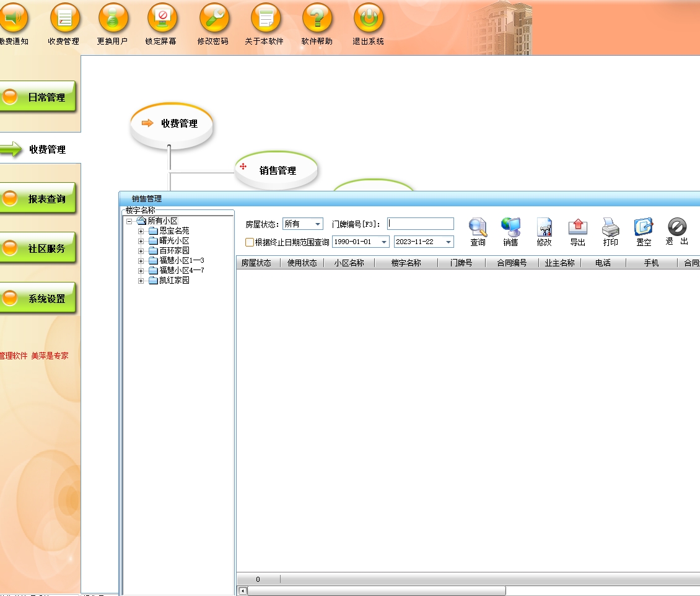
Task: Click the 打印 (print) printer icon
Action: click(x=610, y=228)
